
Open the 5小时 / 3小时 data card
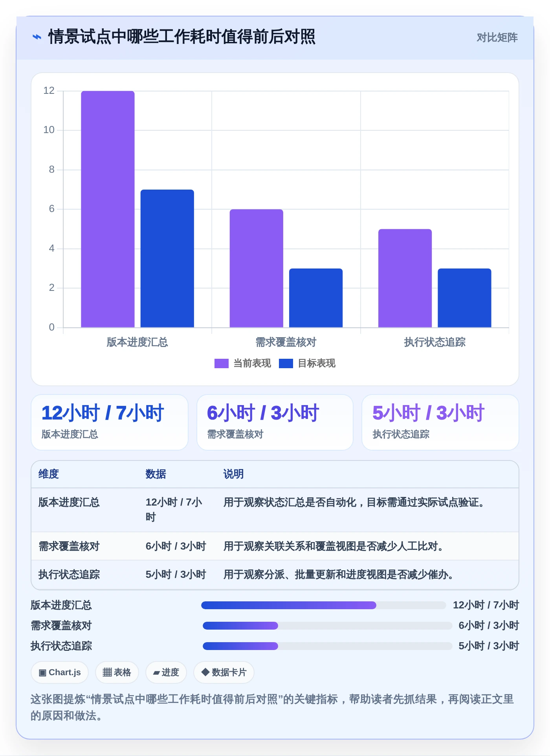click(440, 422)
